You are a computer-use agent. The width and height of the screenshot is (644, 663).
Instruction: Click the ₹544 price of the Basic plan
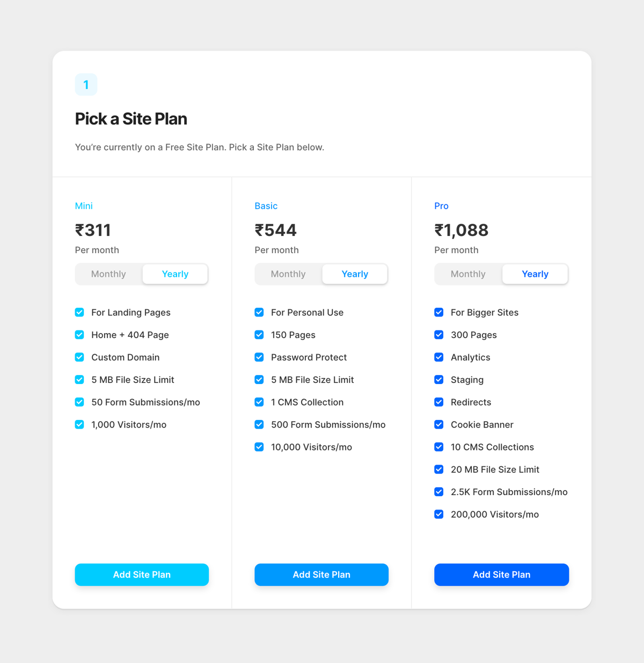click(275, 230)
